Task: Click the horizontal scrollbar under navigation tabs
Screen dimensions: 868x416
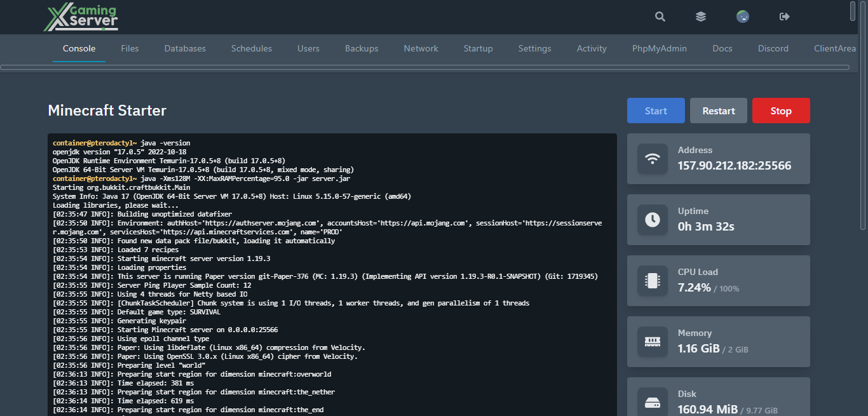Action: [x=424, y=67]
